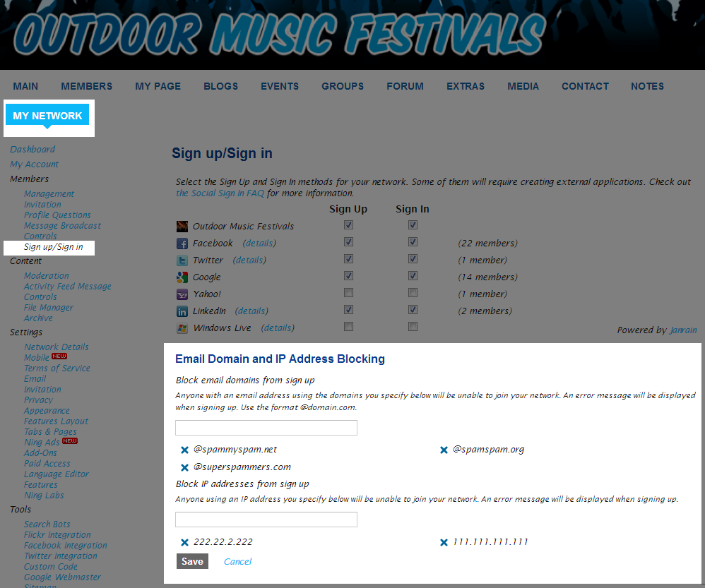Uncheck Facebook Sign Up checkbox
This screenshot has height=588, width=705.
point(348,242)
